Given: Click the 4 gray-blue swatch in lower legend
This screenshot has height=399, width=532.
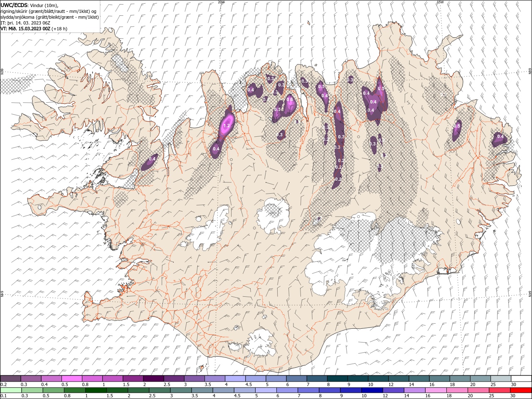Looking at the screenshot, I should [x=223, y=390].
